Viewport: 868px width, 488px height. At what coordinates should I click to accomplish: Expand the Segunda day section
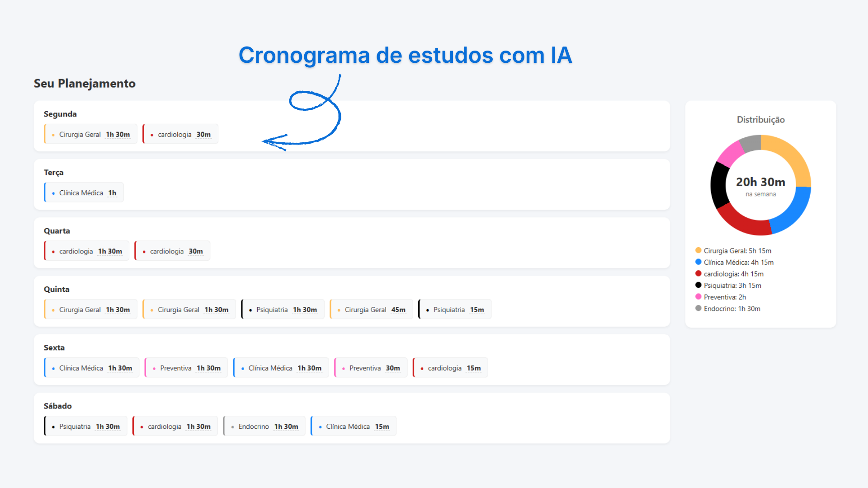coord(60,114)
